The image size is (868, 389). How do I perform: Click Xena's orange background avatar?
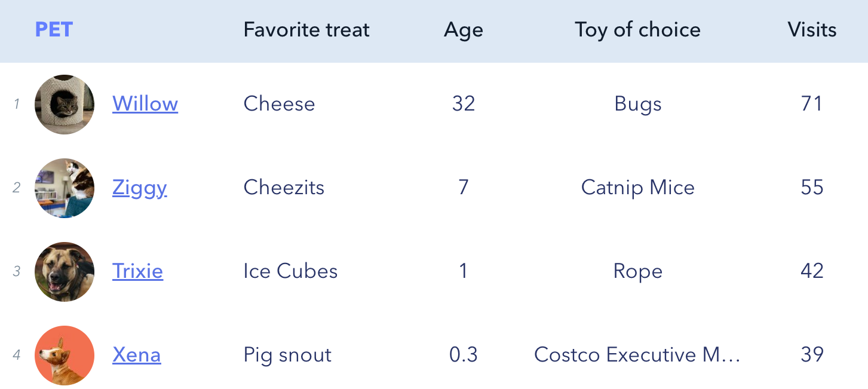(65, 355)
